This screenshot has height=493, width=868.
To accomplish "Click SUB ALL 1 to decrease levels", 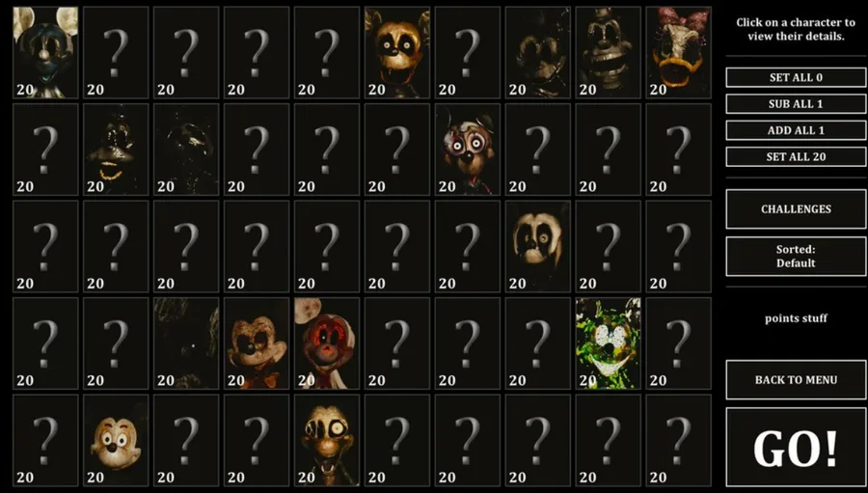I will [796, 103].
